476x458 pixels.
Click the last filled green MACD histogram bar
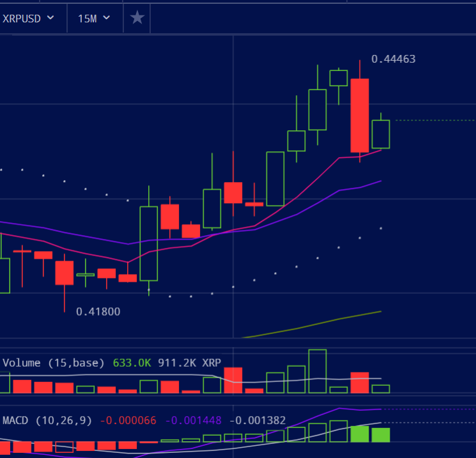tap(381, 435)
